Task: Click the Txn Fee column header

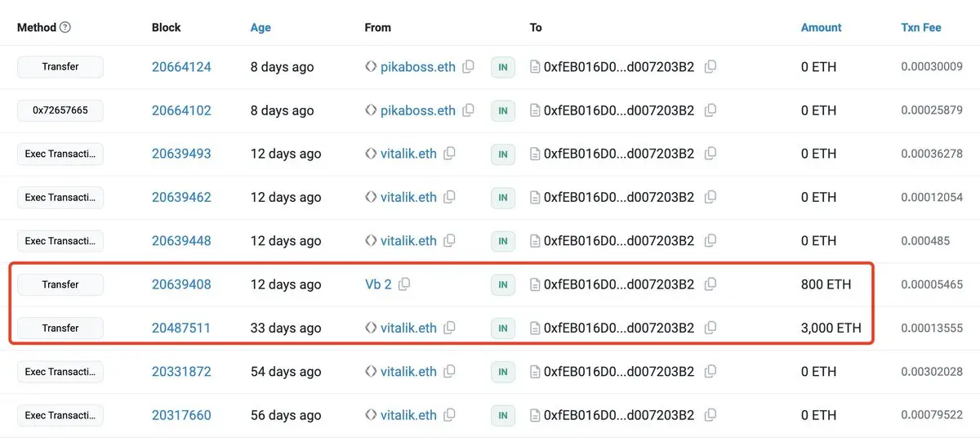Action: coord(921,27)
